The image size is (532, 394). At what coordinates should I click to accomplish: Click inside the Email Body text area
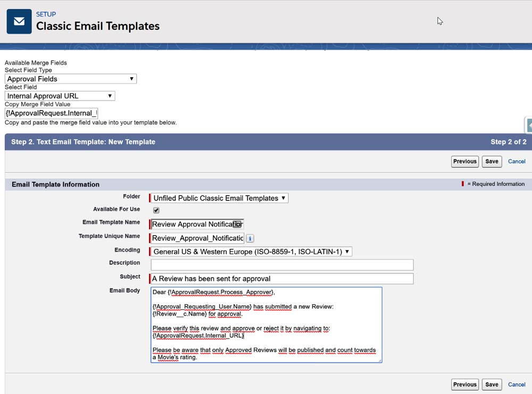tap(267, 325)
